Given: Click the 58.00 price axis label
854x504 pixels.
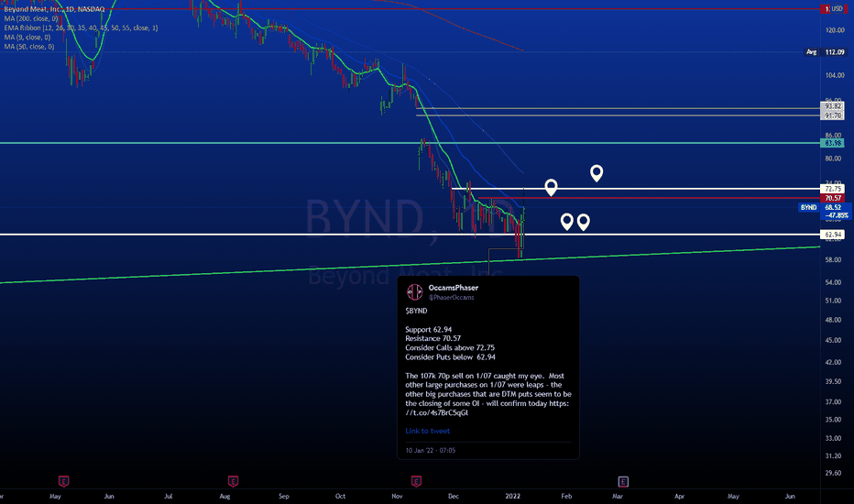Looking at the screenshot, I should point(833,260).
